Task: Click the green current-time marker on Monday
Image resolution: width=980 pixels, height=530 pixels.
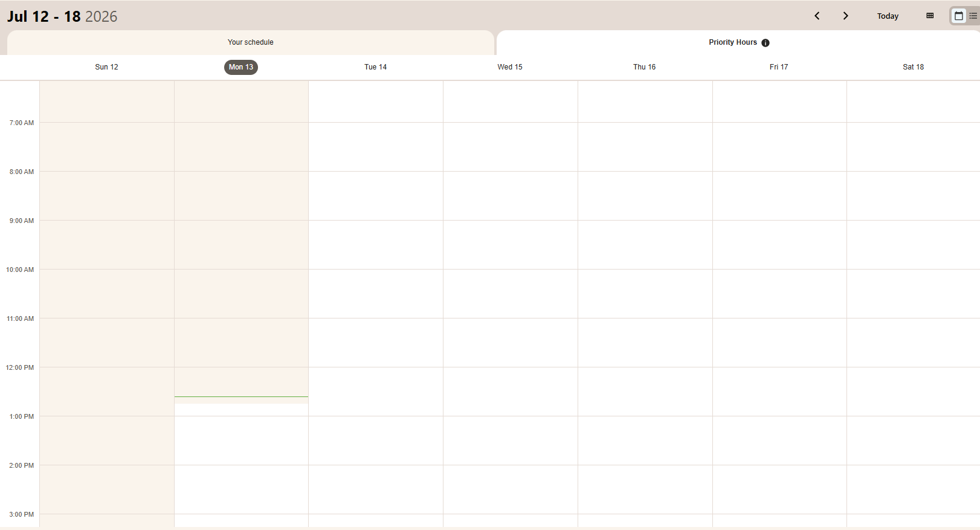Action: click(241, 397)
